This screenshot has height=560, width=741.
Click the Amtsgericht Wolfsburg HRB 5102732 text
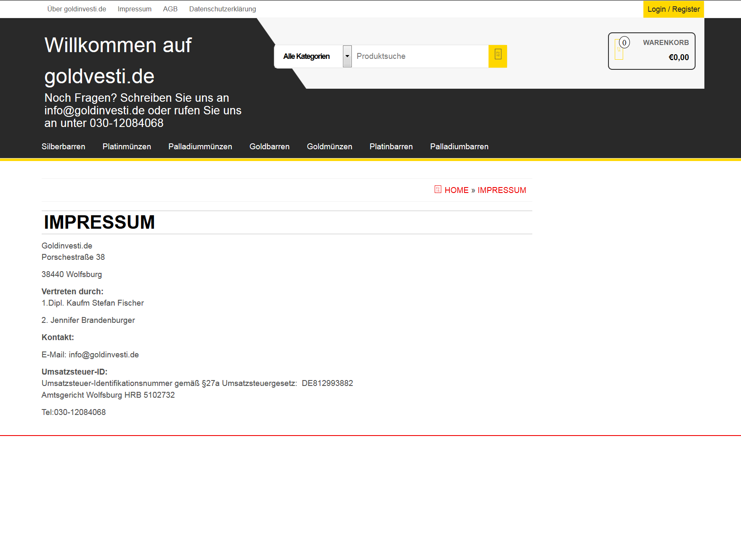(x=108, y=395)
